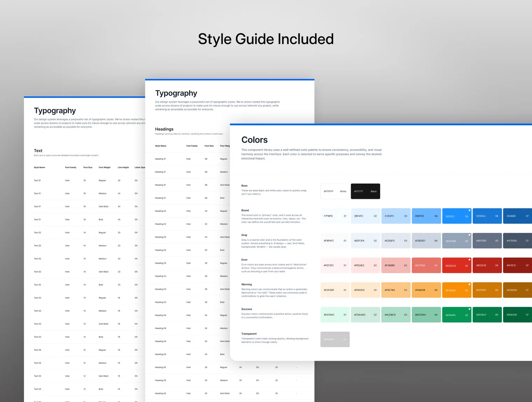
Task: Click the Error swatch #E6736A 04
Action: [x=426, y=265]
